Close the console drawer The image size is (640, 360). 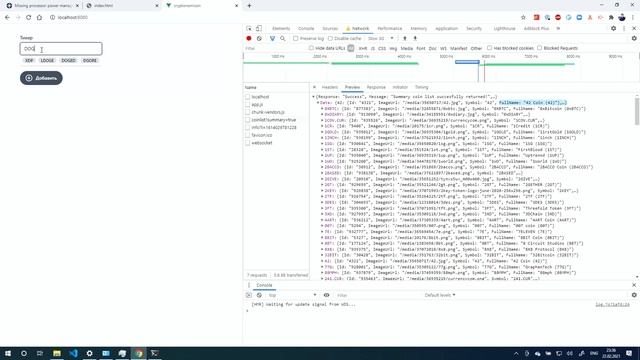[634, 285]
